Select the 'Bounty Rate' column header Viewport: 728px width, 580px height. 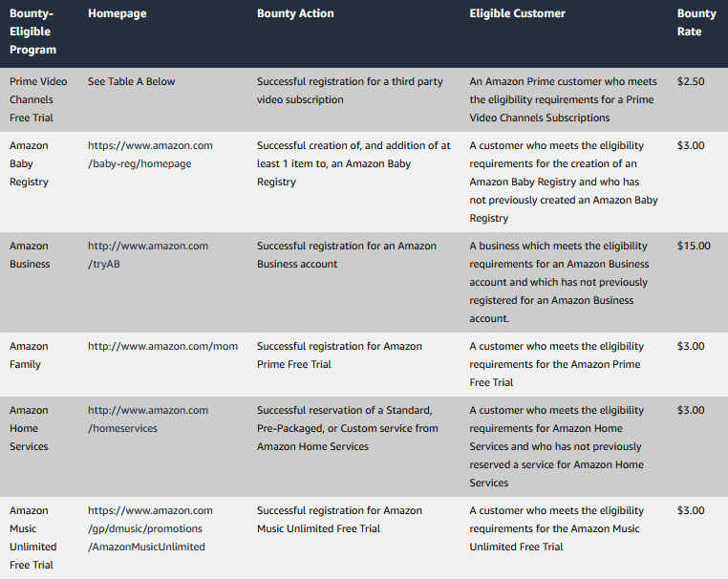tap(696, 22)
